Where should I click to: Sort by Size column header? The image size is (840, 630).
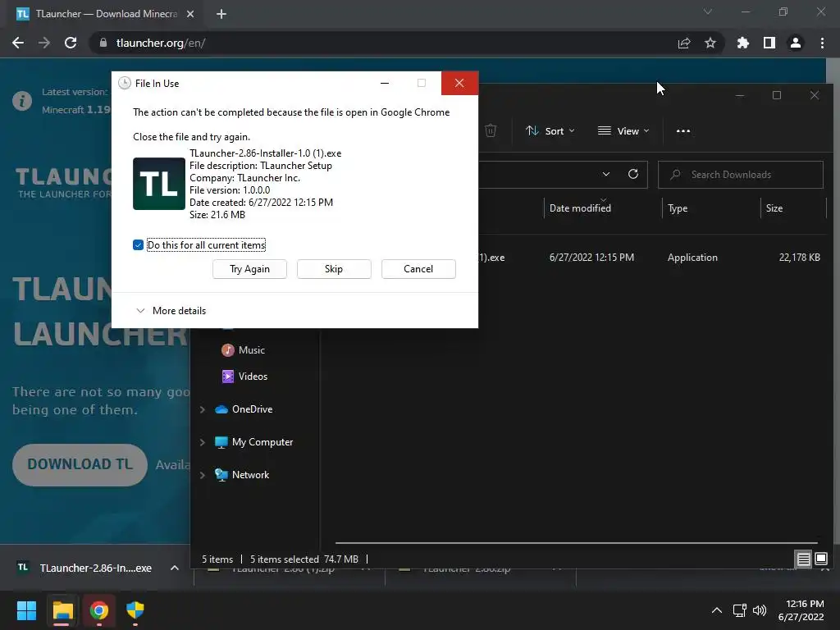coord(774,208)
